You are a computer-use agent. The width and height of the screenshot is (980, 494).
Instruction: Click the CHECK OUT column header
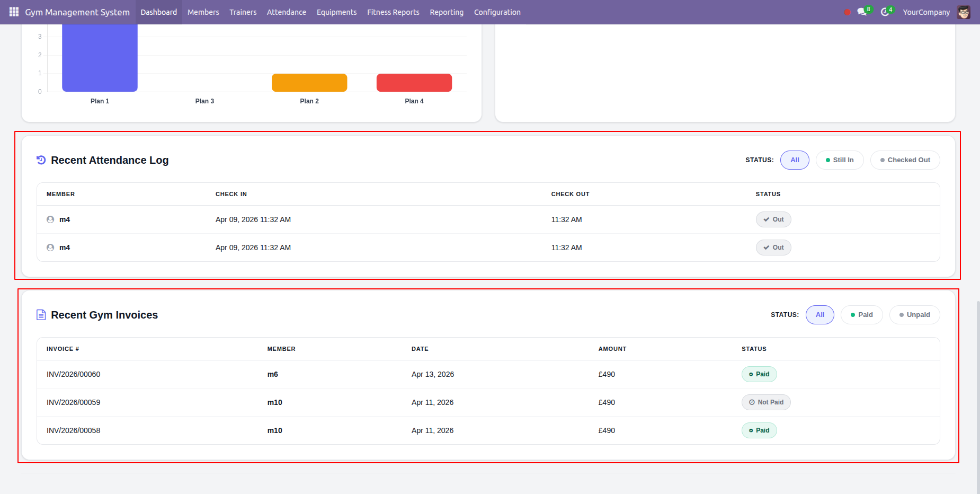[570, 194]
